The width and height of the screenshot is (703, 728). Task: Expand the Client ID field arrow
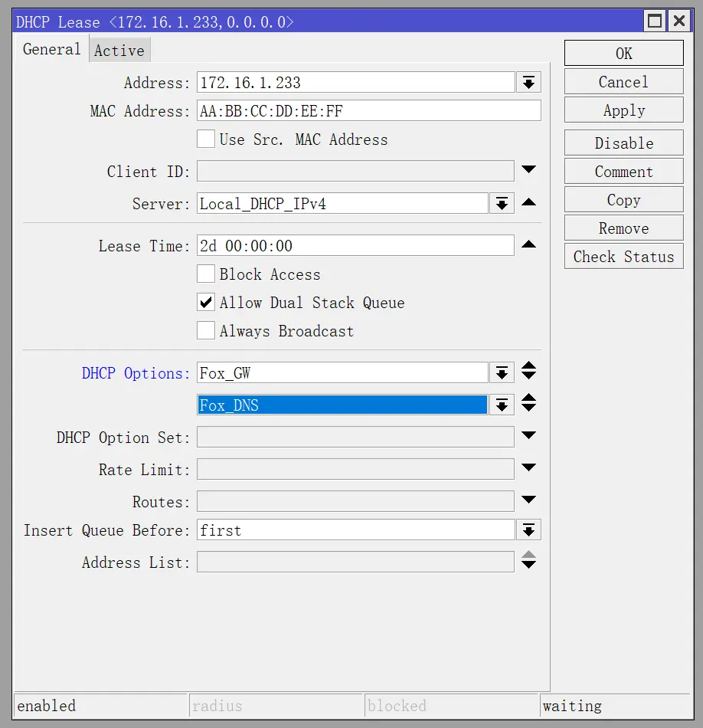pos(528,169)
